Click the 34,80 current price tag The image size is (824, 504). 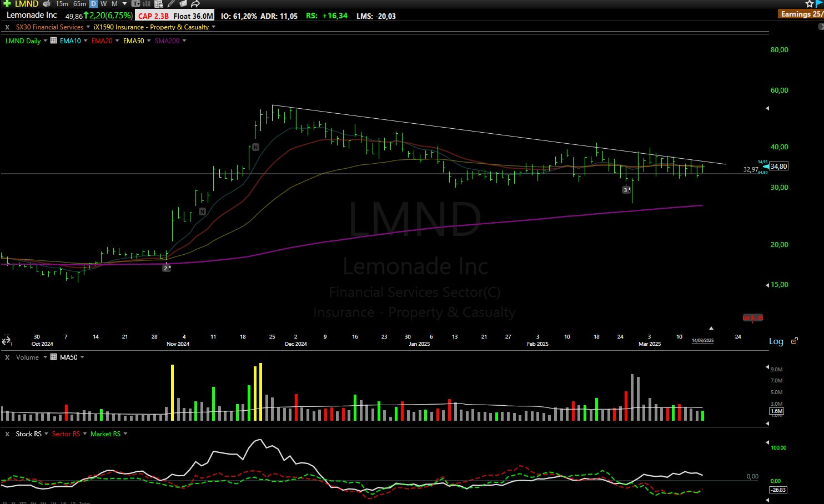coord(778,166)
